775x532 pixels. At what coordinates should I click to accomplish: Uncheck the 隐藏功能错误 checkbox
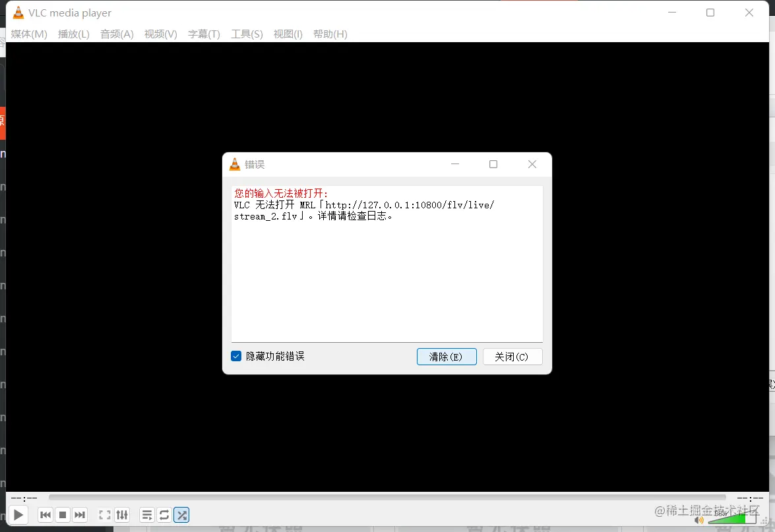coord(236,356)
